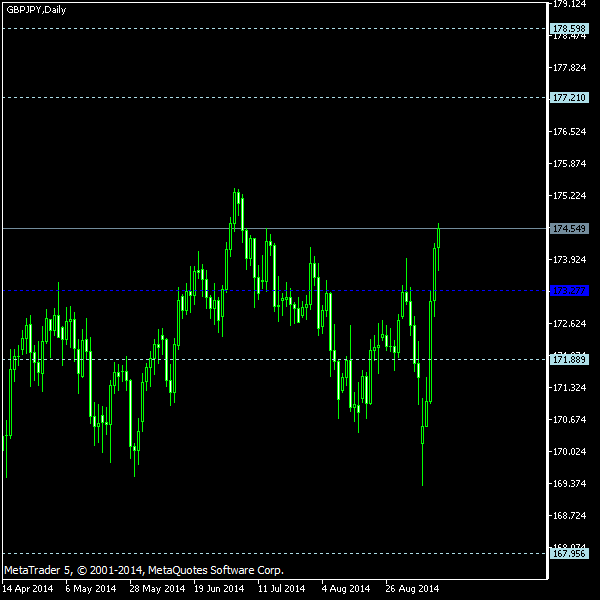The height and width of the screenshot is (600, 600).
Task: Click the latest candlestick near 174.549
Action: (x=439, y=238)
